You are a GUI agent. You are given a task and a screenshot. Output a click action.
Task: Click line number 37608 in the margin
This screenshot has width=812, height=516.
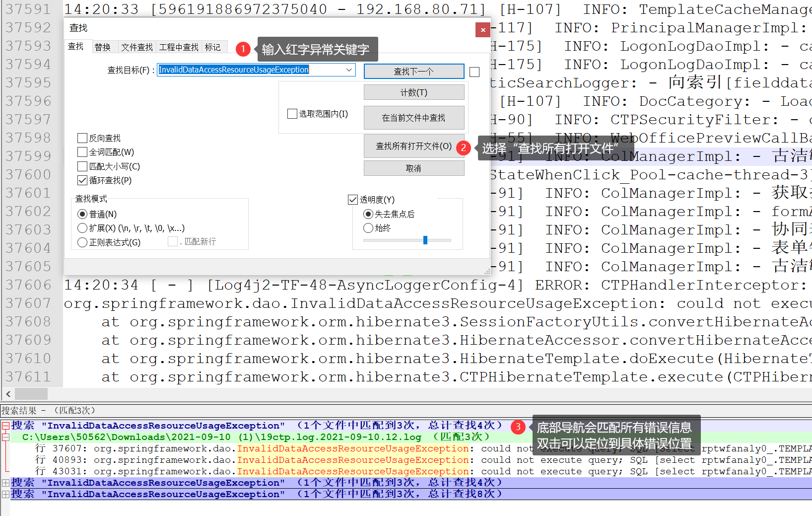[x=29, y=322]
